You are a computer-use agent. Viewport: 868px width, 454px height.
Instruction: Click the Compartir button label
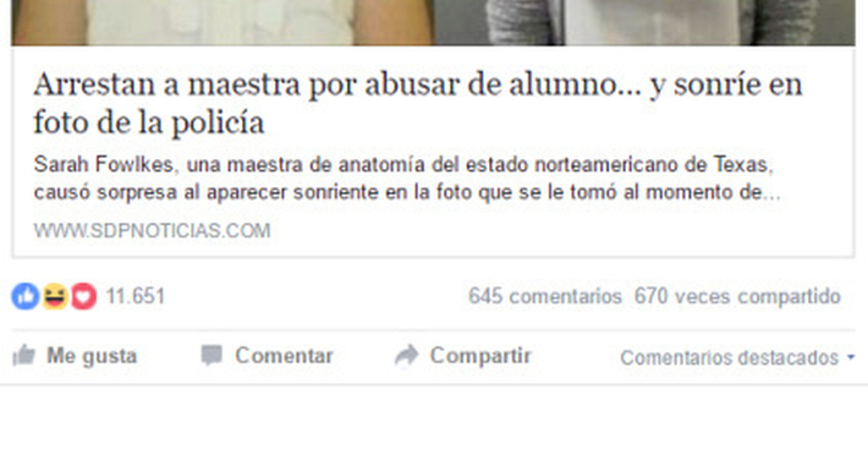[x=481, y=356]
